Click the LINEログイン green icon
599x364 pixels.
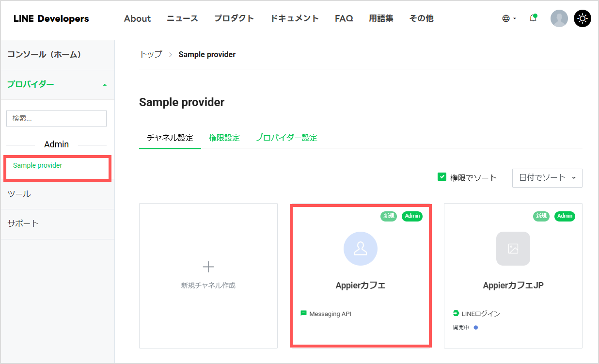[456, 313]
